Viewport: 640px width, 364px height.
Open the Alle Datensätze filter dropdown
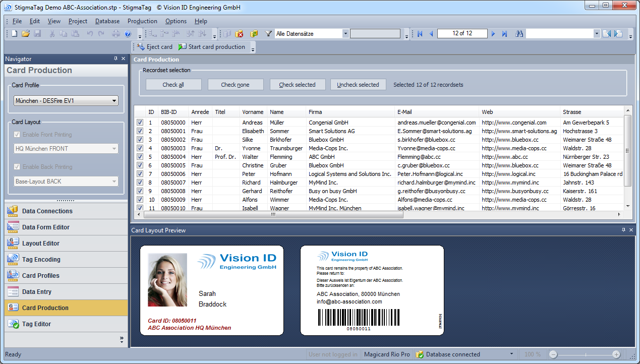click(x=345, y=34)
